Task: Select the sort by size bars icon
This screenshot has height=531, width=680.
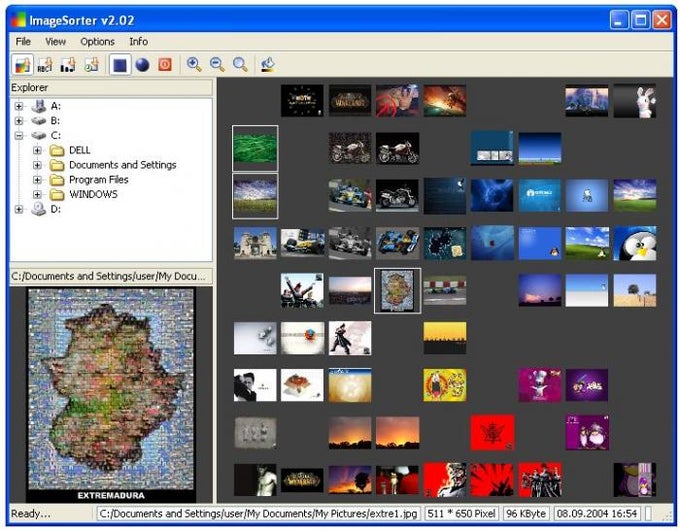Action: point(68,65)
